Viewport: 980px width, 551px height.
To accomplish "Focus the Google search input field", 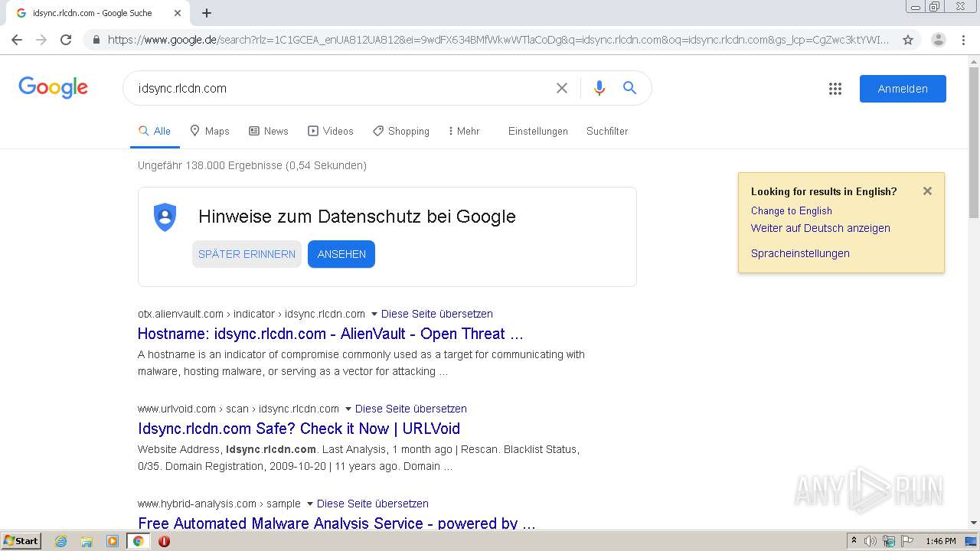I will tap(341, 88).
